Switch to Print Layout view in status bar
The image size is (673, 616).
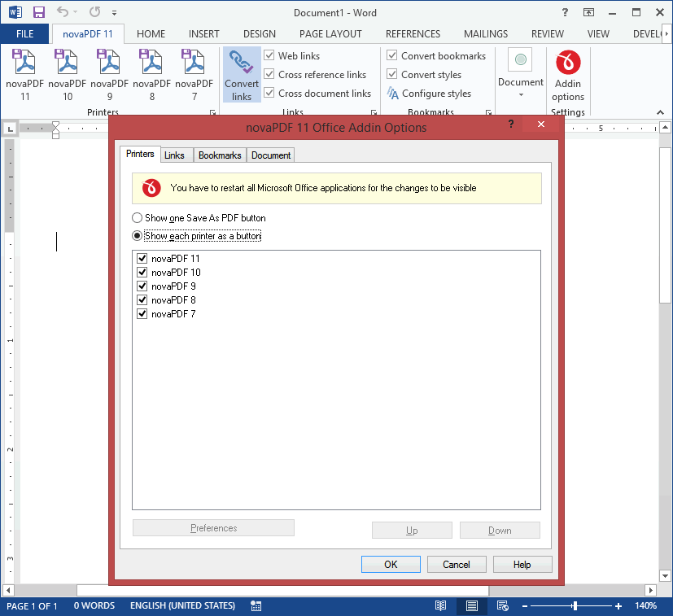pos(472,605)
